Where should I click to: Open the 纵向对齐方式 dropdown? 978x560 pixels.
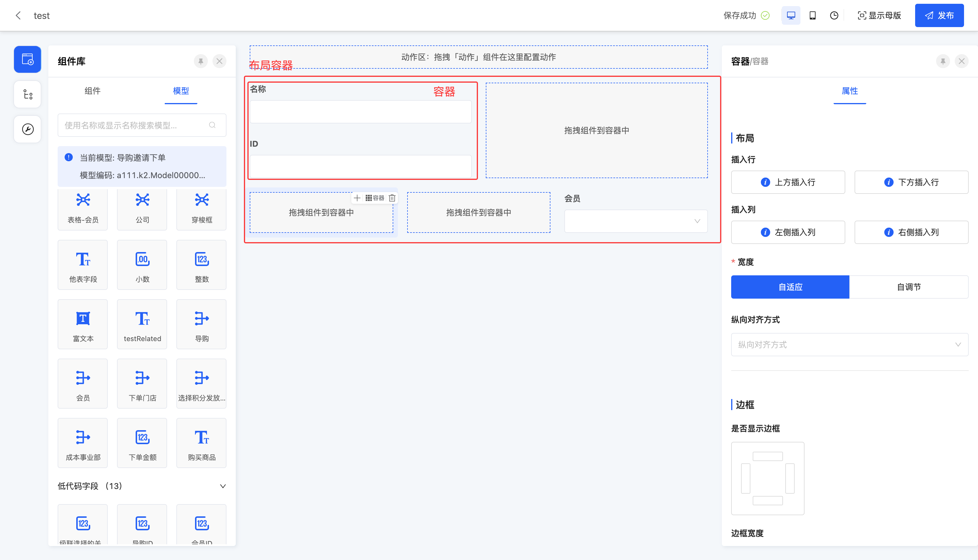[x=849, y=345]
